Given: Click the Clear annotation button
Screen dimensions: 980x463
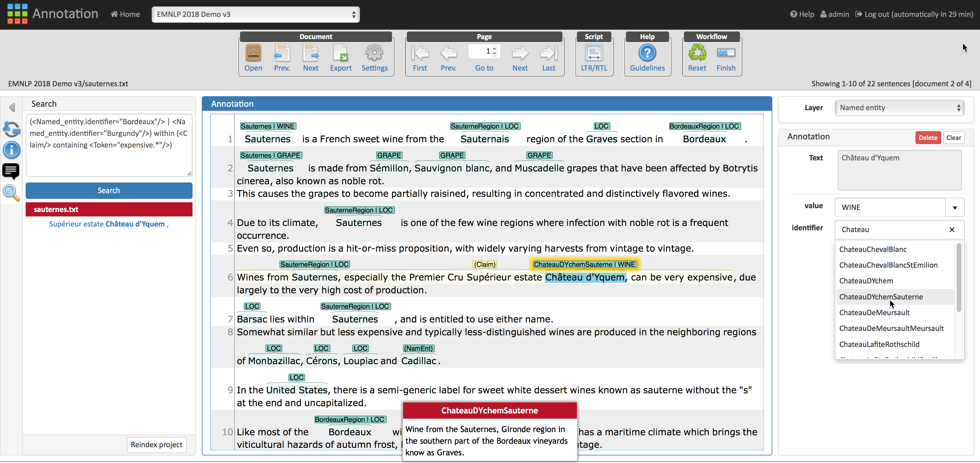Looking at the screenshot, I should 953,138.
